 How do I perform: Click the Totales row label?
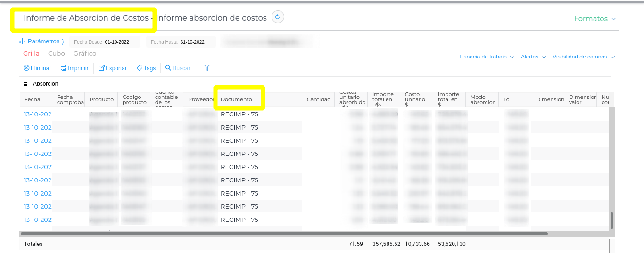pos(33,244)
